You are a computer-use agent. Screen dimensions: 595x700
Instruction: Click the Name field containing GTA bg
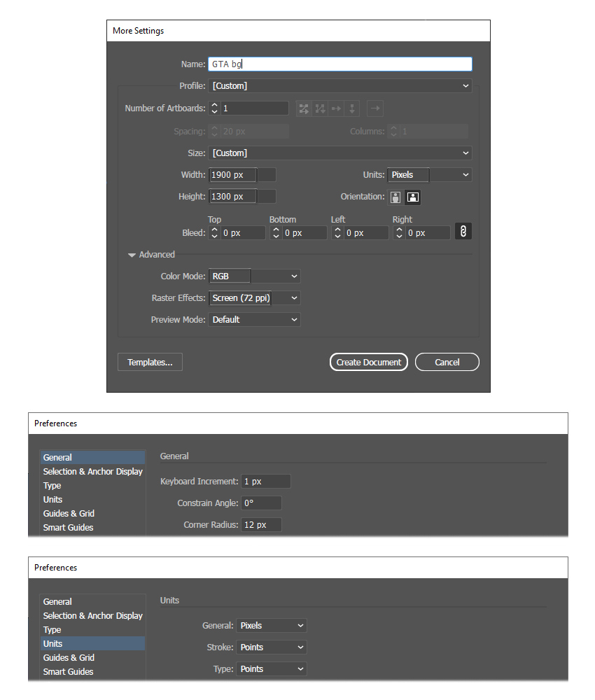pos(339,64)
